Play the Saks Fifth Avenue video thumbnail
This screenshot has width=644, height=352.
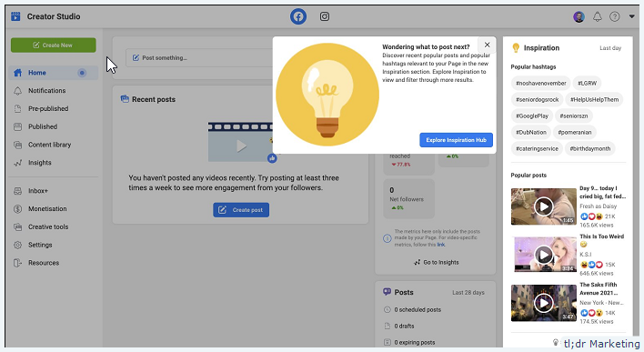[544, 303]
